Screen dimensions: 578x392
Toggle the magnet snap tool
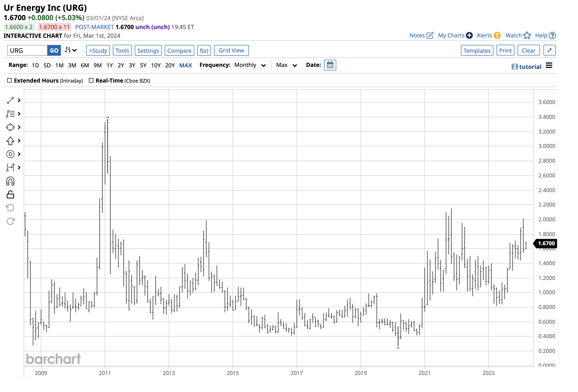[x=10, y=181]
